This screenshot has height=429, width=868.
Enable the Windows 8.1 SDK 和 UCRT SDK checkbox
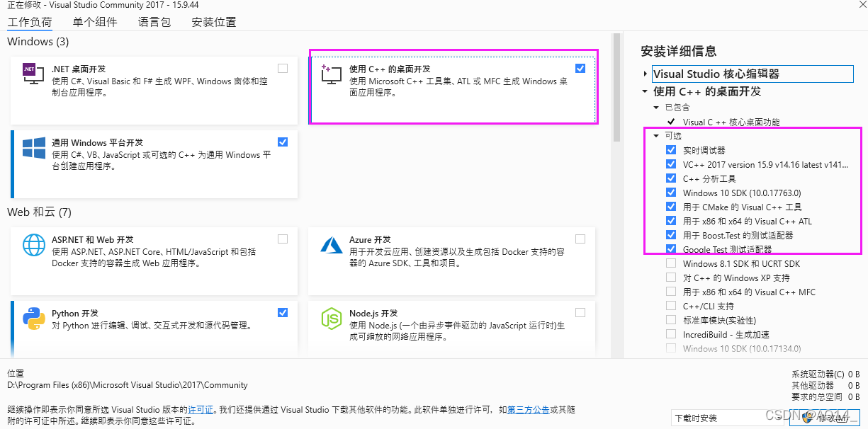click(671, 263)
